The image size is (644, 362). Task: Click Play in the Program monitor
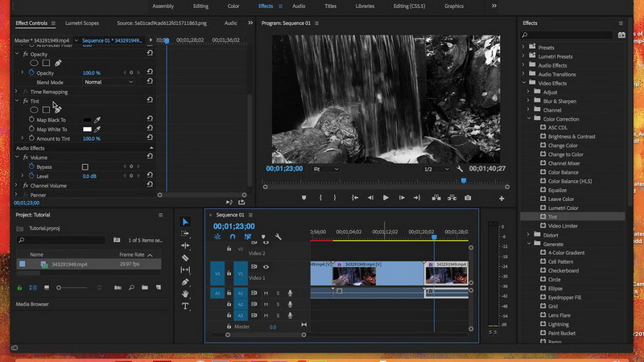[386, 198]
